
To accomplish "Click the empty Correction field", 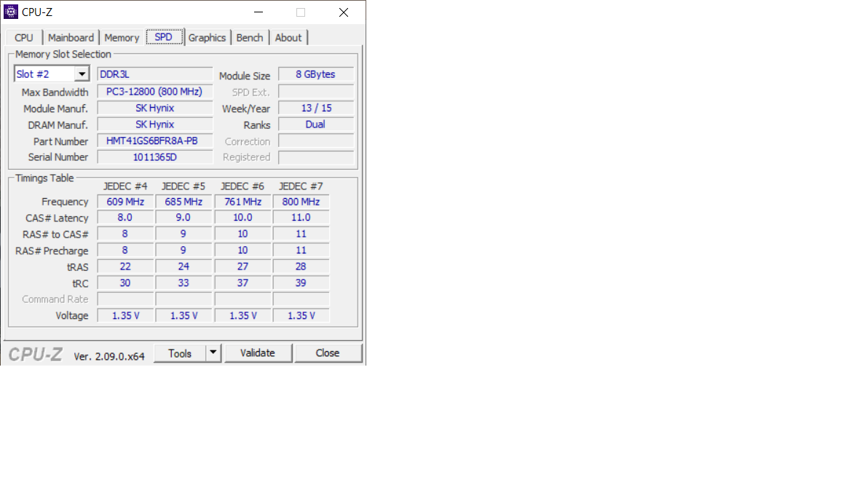I will (316, 141).
